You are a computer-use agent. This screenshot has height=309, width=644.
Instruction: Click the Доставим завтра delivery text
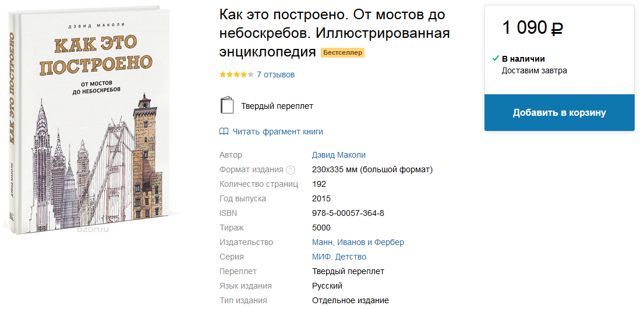(534, 70)
